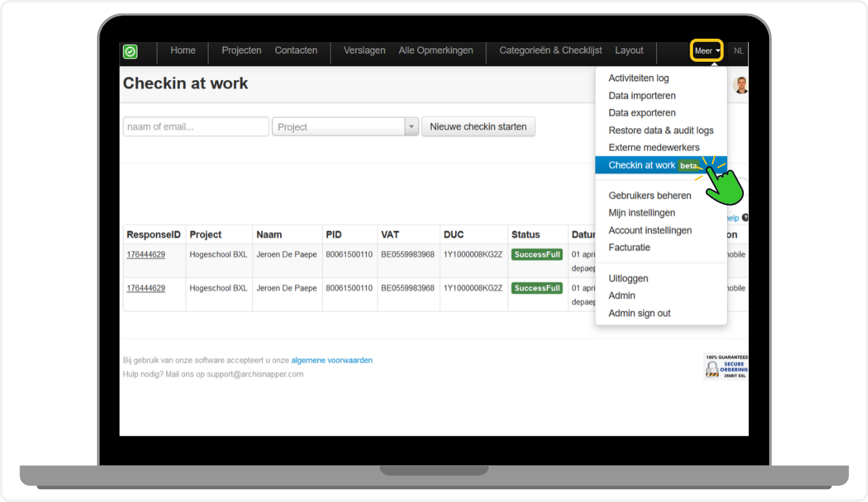Open Restore data & audit logs
The image size is (868, 502).
tap(661, 130)
